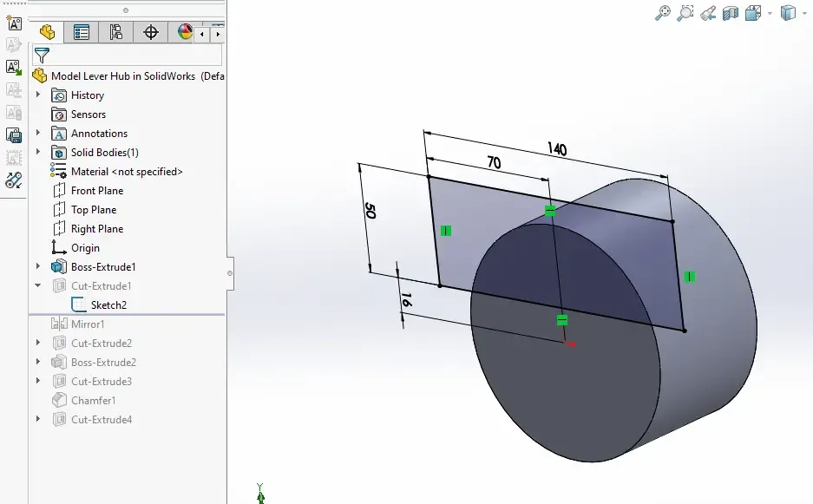Click the 70 dimension on the sketch
Viewport: 813px width, 504px height.
tap(494, 163)
